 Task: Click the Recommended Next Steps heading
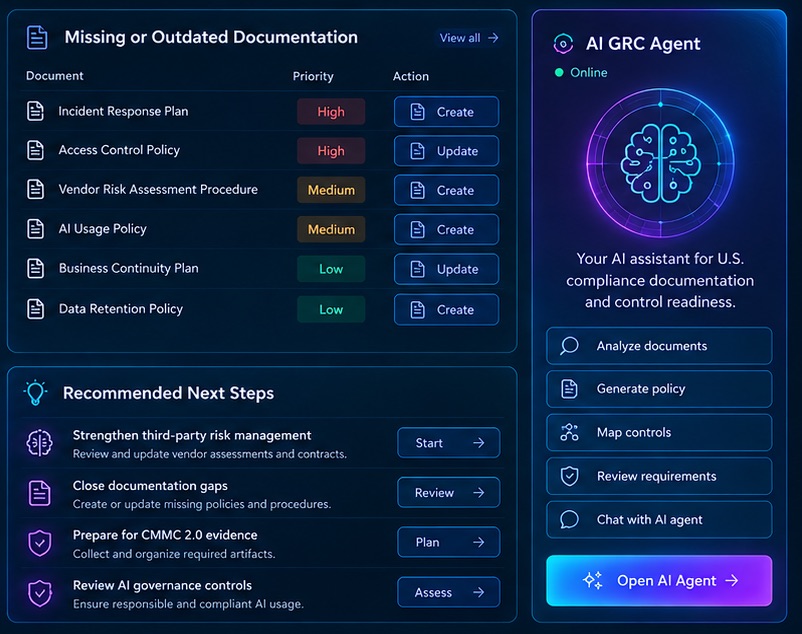click(x=168, y=393)
